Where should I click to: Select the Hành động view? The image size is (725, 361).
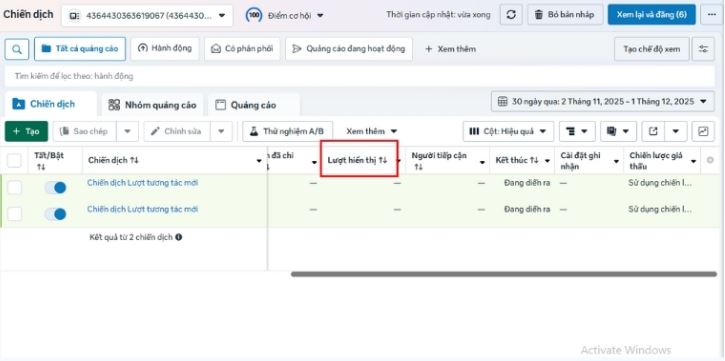pos(165,49)
